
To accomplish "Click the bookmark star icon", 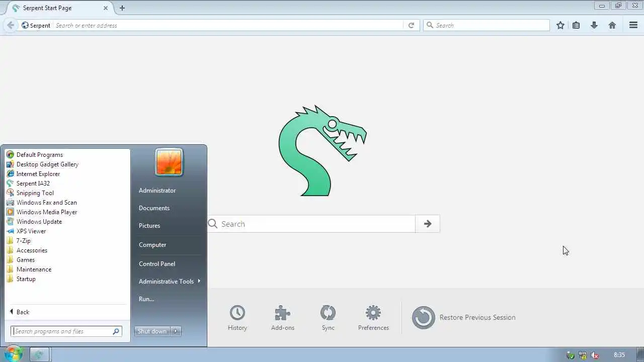I will [560, 25].
